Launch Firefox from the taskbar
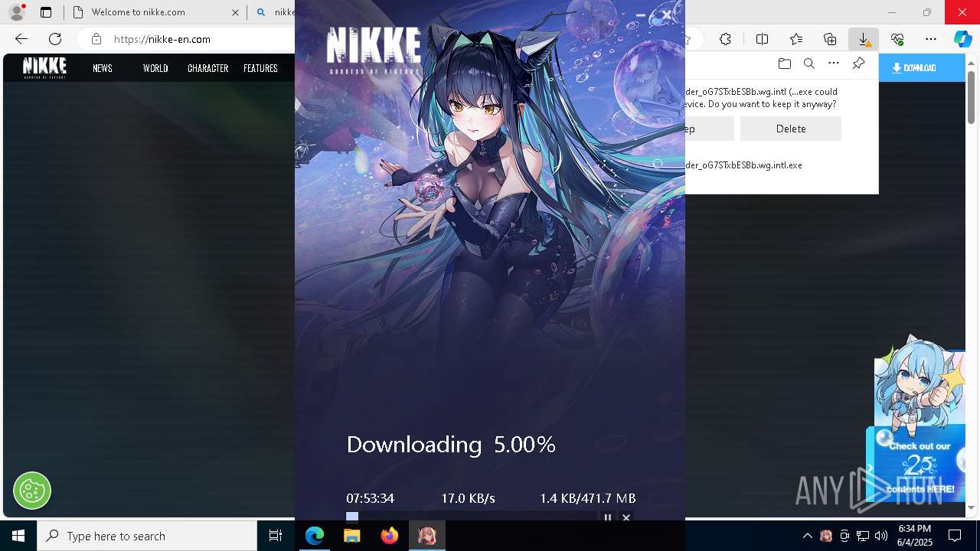The width and height of the screenshot is (980, 551). [x=390, y=536]
